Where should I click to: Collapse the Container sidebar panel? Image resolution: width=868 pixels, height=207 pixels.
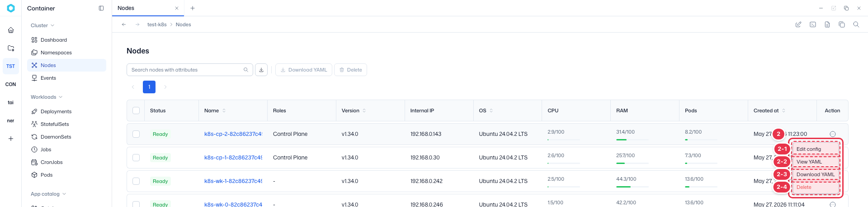tap(101, 8)
